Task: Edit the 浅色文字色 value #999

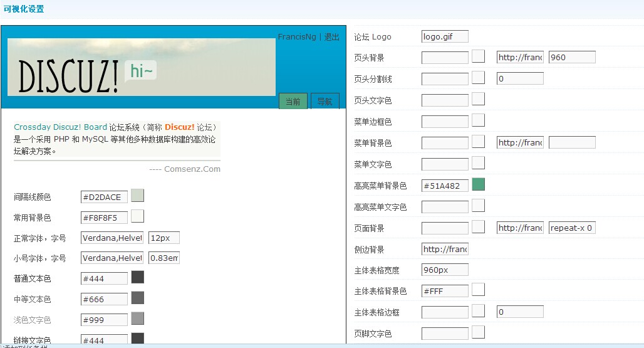Action: 105,320
